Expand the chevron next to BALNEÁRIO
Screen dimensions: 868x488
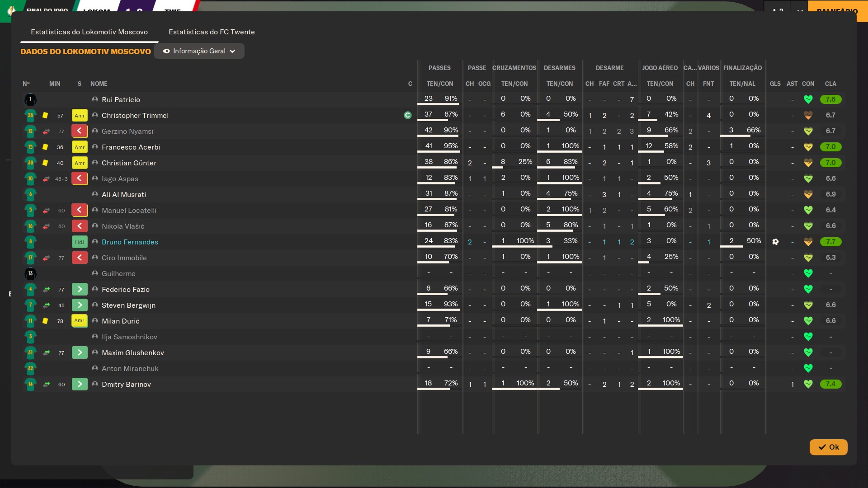point(800,11)
